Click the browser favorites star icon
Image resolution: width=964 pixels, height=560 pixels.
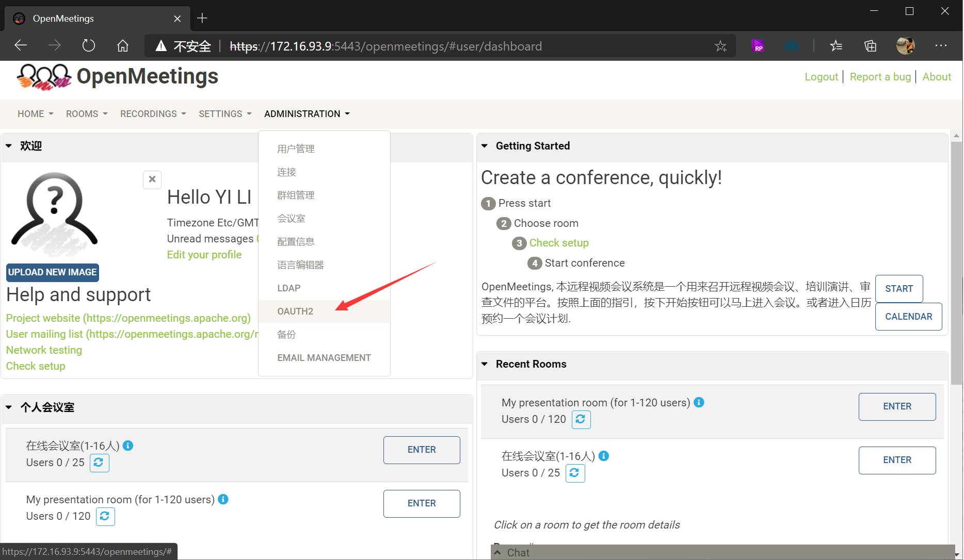tap(720, 46)
